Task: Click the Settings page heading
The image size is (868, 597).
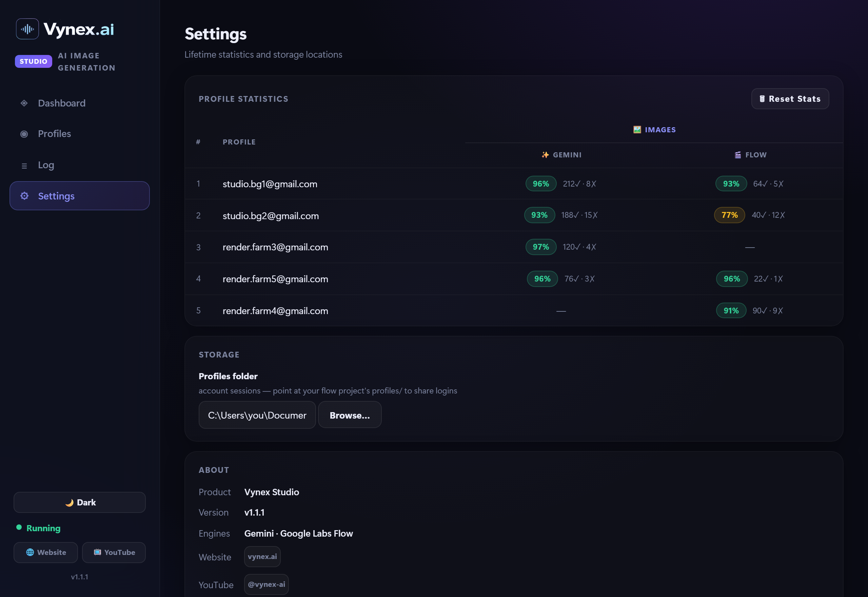Action: point(216,34)
